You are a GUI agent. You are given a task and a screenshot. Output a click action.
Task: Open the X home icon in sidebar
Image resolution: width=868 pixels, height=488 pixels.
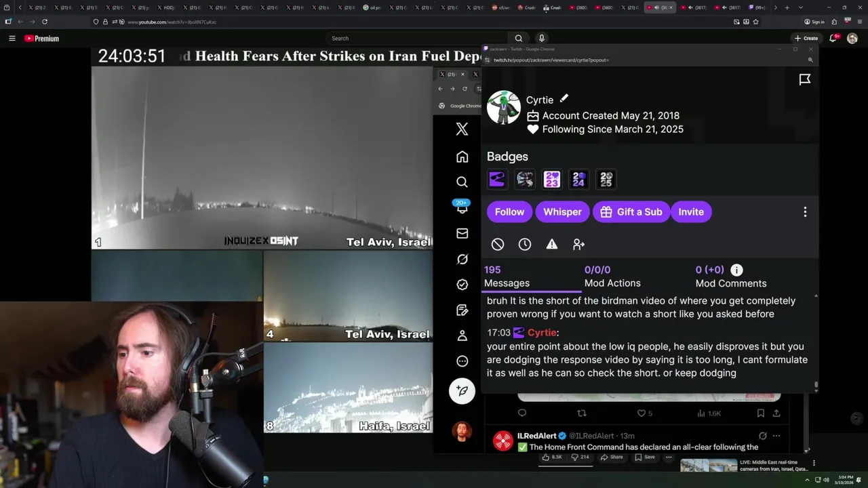[462, 157]
